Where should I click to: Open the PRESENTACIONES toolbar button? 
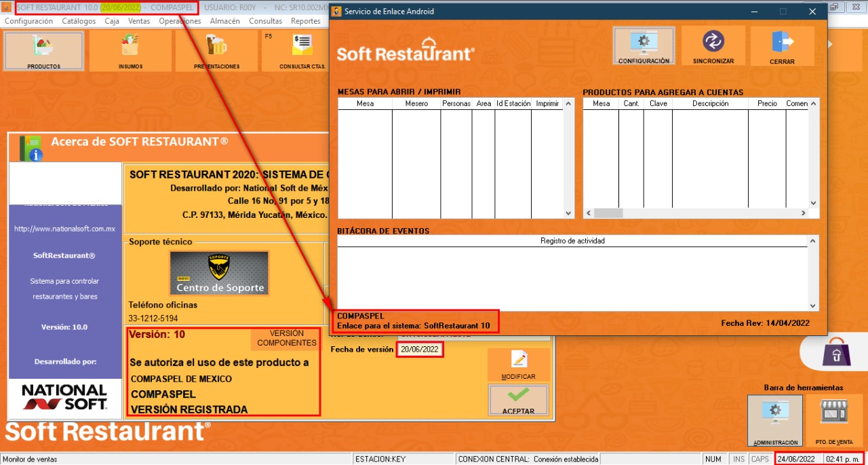[x=216, y=51]
